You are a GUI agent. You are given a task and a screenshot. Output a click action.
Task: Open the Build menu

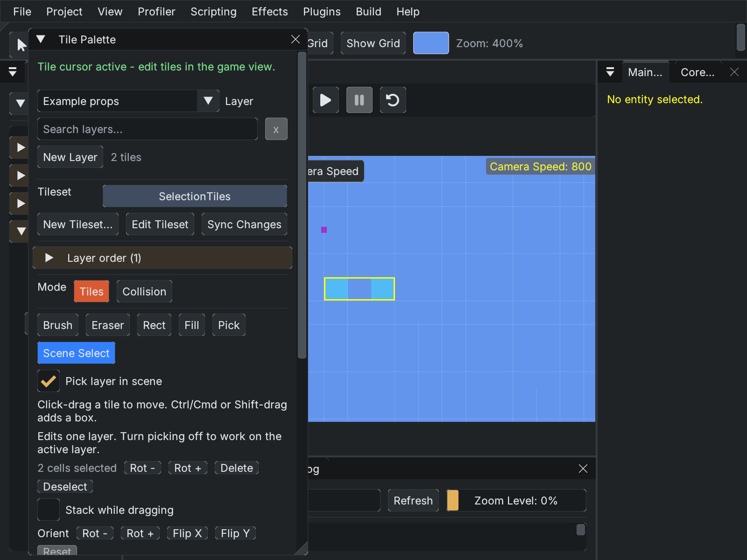(368, 12)
